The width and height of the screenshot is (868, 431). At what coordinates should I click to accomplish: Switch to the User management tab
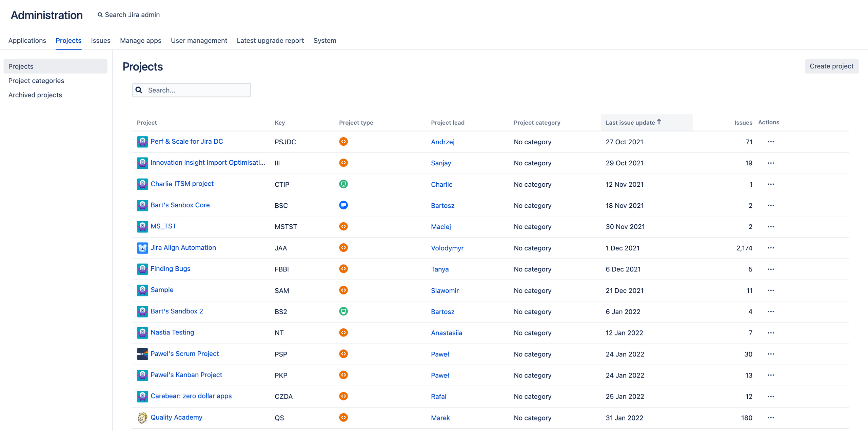click(x=199, y=40)
